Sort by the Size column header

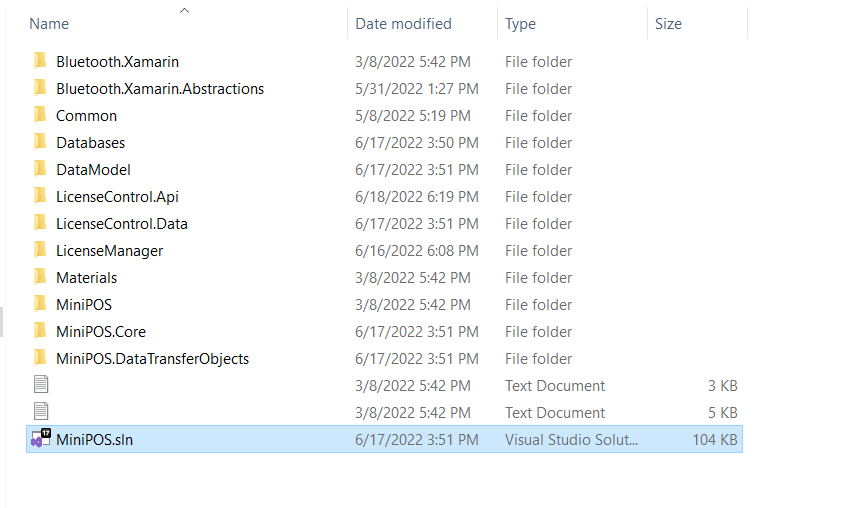668,24
